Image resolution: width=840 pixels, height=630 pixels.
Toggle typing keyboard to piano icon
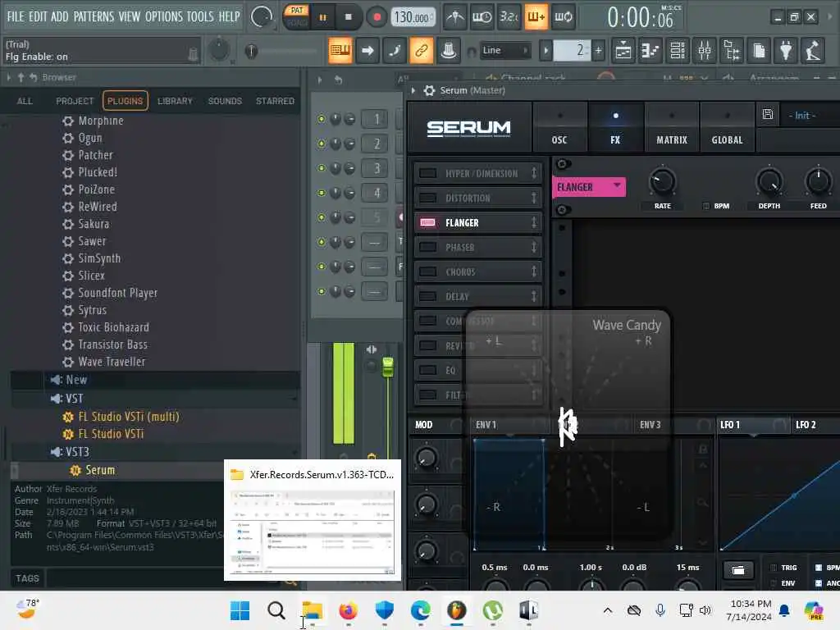coord(340,51)
